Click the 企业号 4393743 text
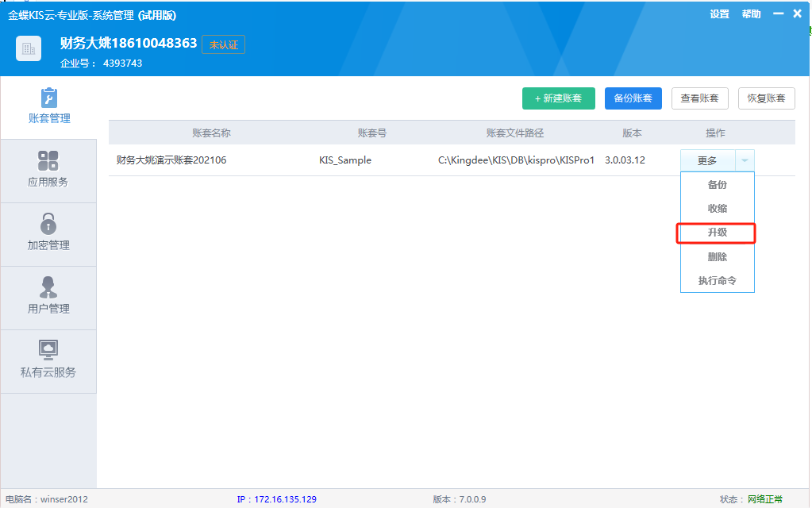The height and width of the screenshot is (508, 812). point(101,63)
